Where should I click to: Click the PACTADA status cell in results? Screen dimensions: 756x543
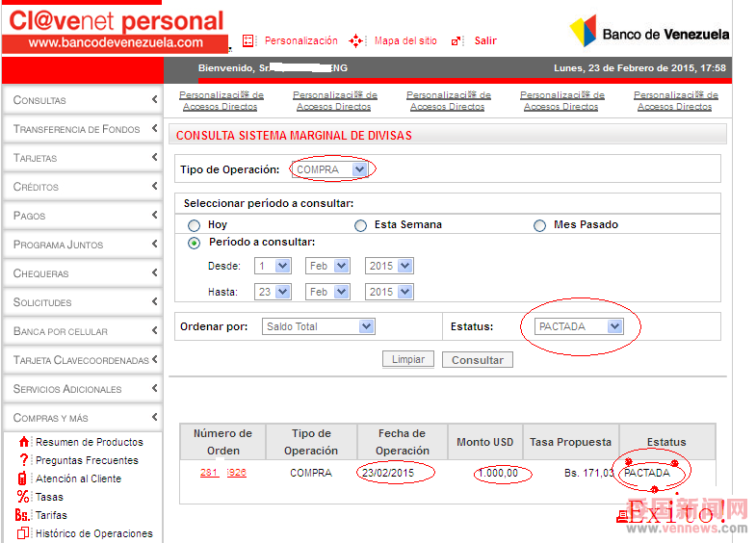(x=647, y=473)
